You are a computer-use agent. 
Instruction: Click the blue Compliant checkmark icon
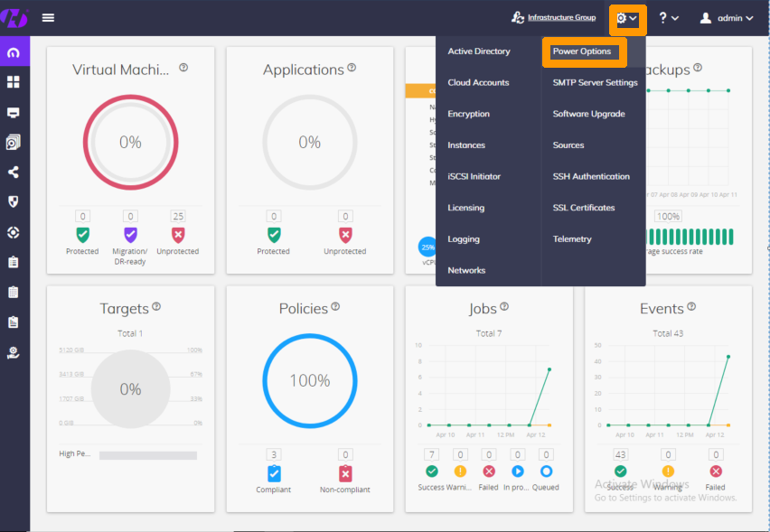tap(274, 472)
